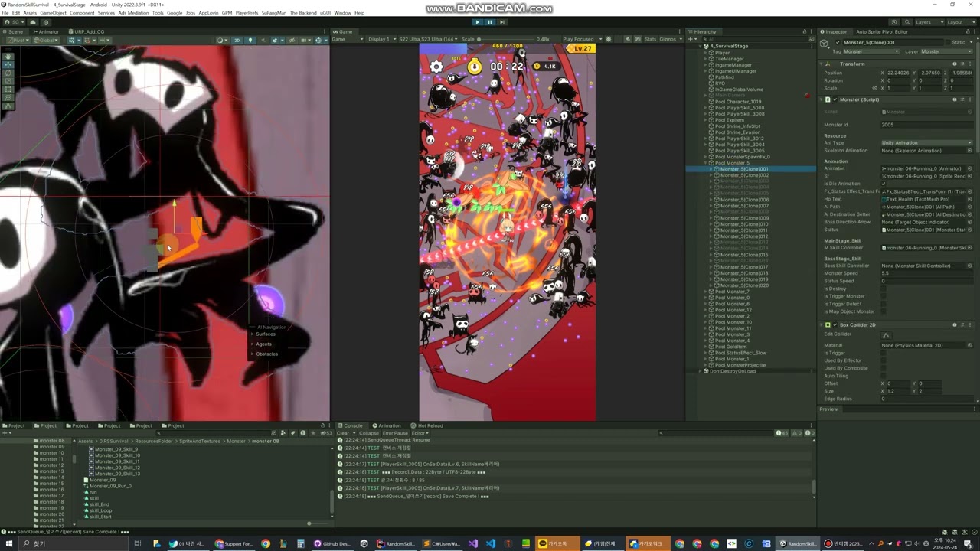
Task: Switch to the Hot Reload tab
Action: [426, 425]
